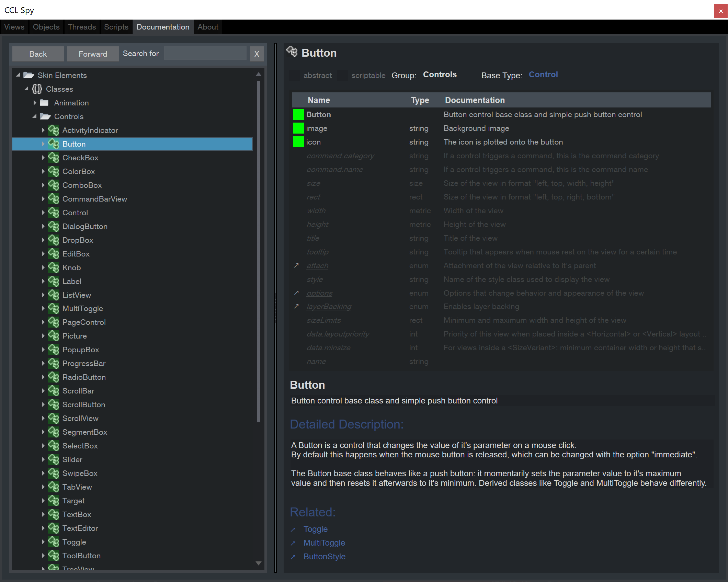
Task: Open the Scripts tab
Action: 116,27
